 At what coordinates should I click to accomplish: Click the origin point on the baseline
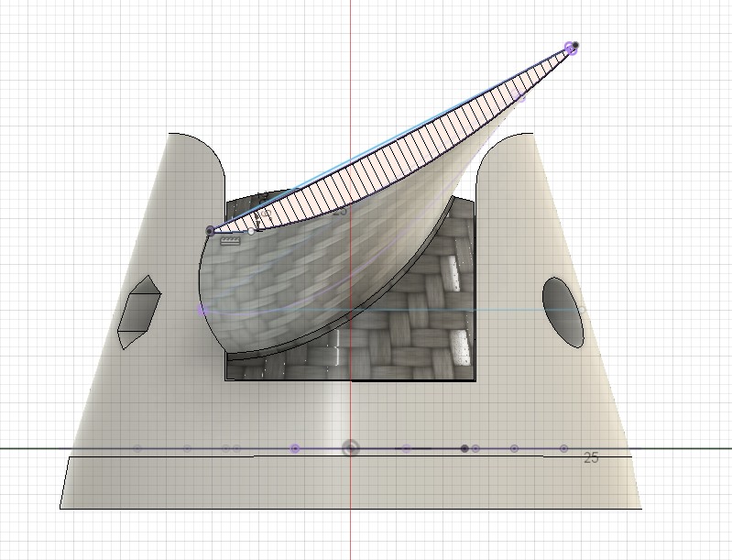click(351, 448)
